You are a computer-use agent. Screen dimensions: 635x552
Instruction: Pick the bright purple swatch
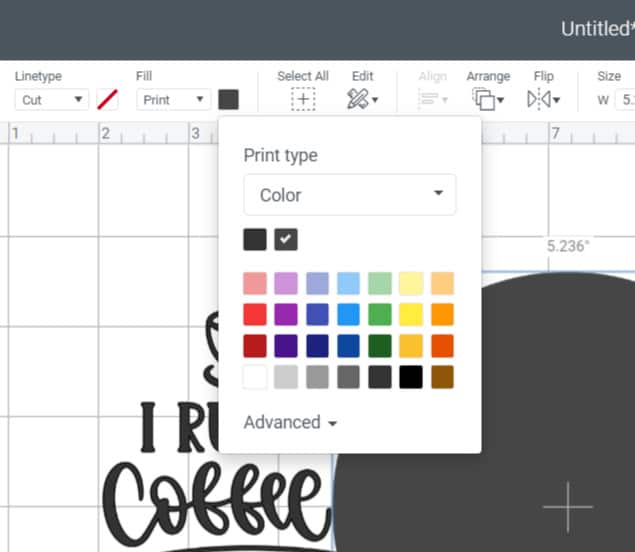tap(286, 314)
